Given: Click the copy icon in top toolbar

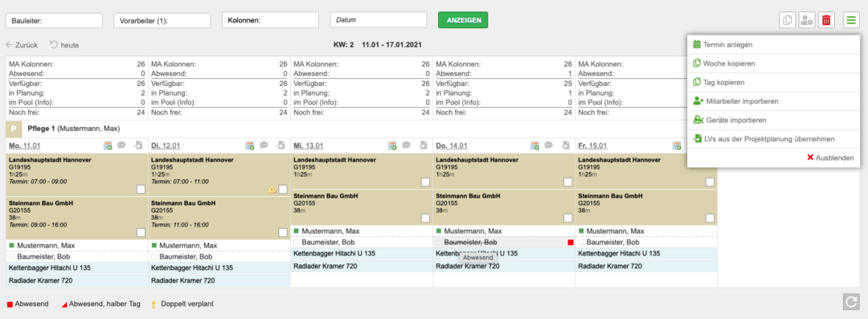Looking at the screenshot, I should pos(787,21).
